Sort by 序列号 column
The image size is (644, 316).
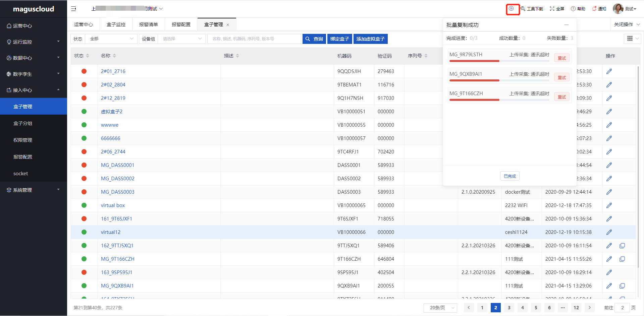point(426,56)
